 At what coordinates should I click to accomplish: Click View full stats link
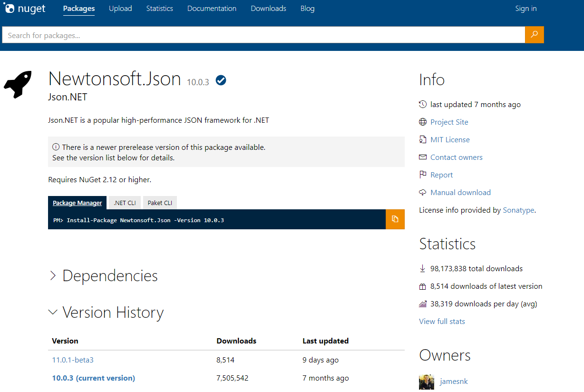pos(442,321)
